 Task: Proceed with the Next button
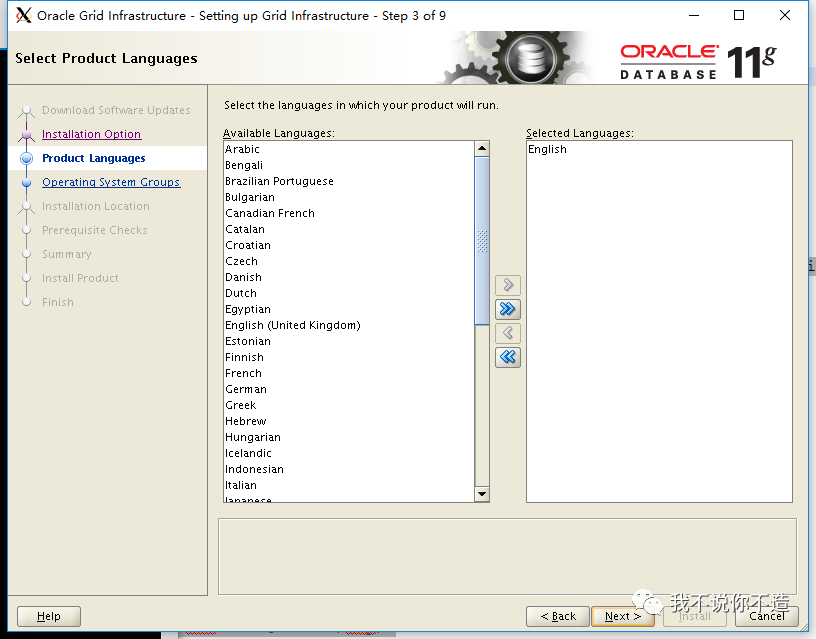click(x=622, y=616)
